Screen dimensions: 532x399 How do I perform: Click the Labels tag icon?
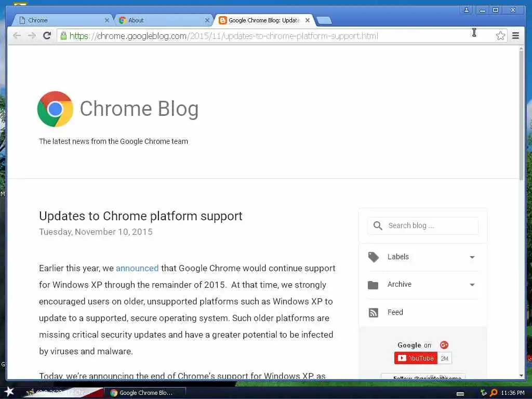[x=373, y=257]
